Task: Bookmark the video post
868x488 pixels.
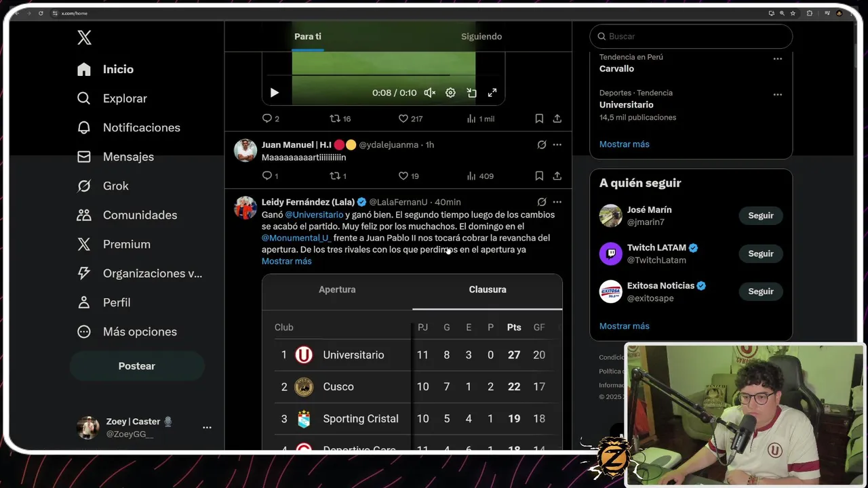Action: pyautogui.click(x=539, y=119)
